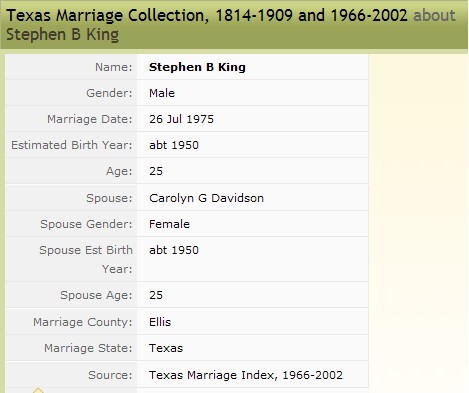
Task: Click the Male gender value
Action: 162,93
